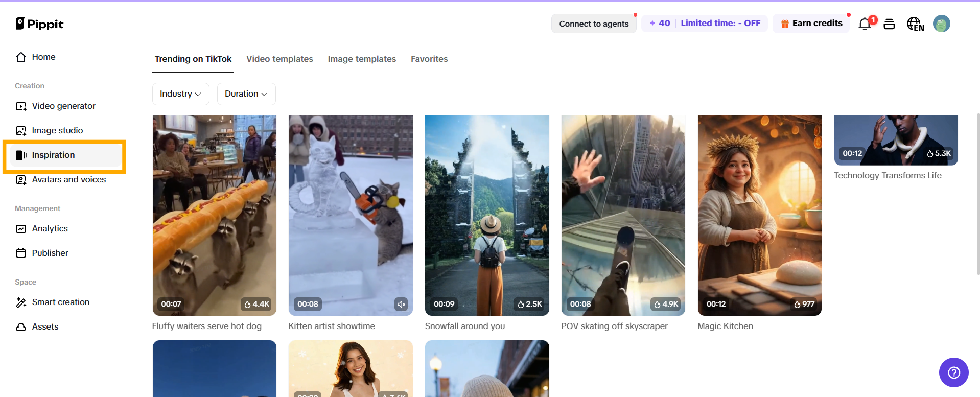
Task: Click the 00:09 duration on Snowfall video
Action: (444, 304)
